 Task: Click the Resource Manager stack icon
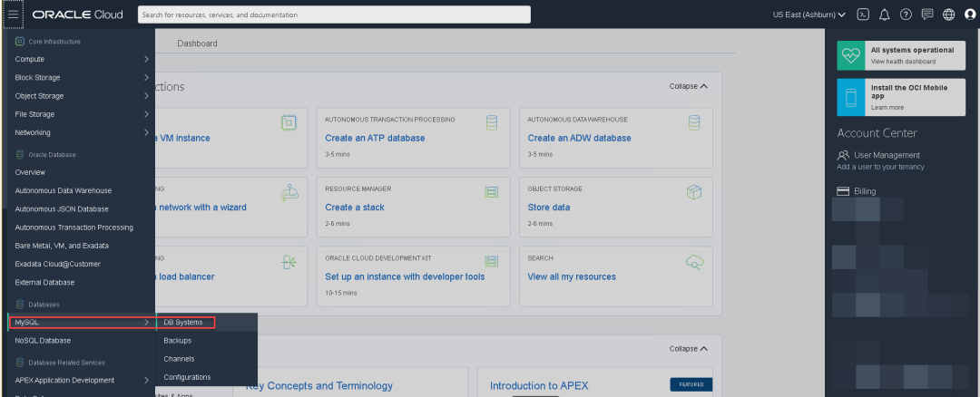pyautogui.click(x=491, y=192)
